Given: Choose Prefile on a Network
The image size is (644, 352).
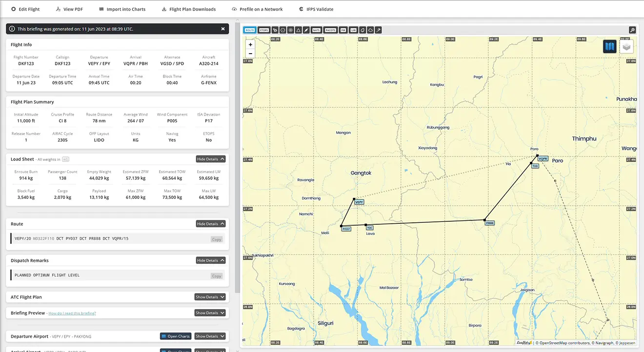Looking at the screenshot, I should coord(257,9).
